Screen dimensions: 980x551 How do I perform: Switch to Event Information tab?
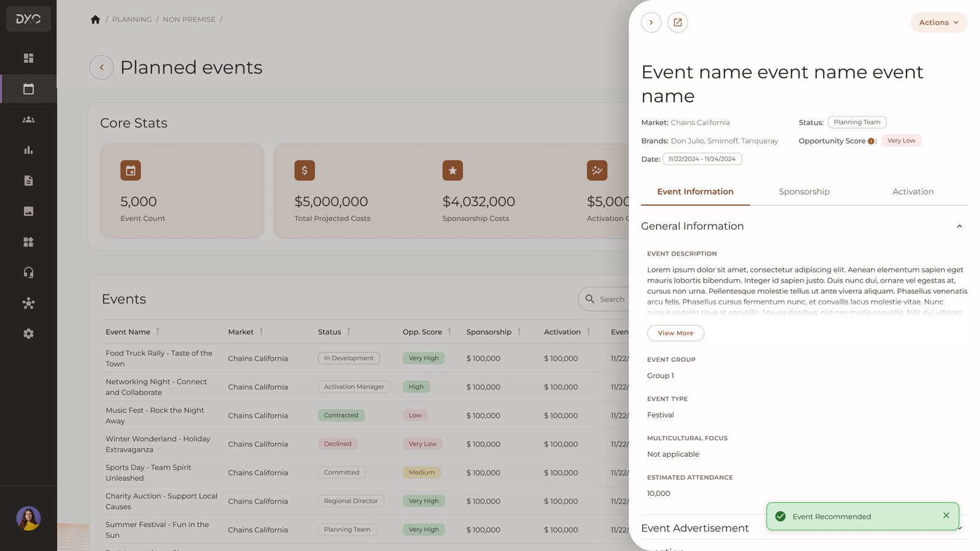click(x=695, y=192)
